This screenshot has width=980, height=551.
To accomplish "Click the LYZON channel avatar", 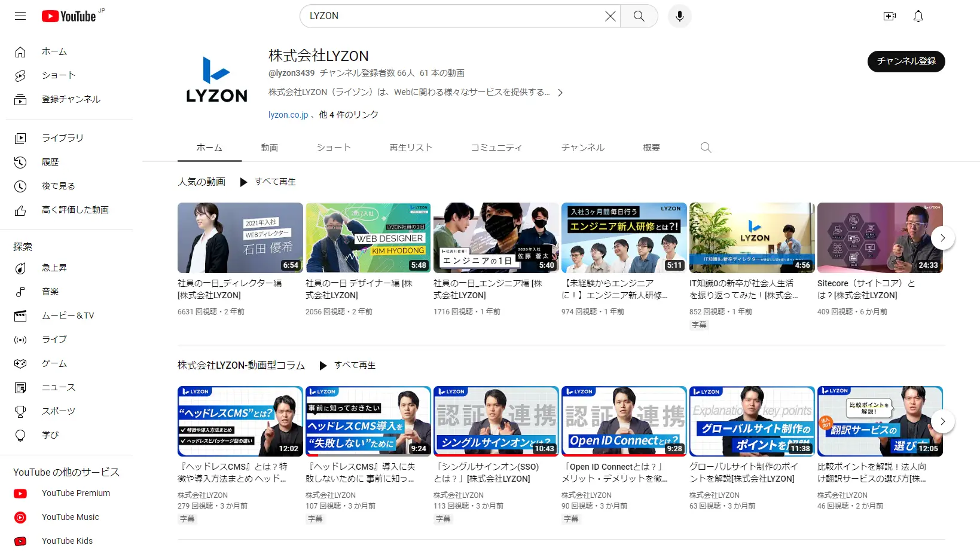I will tap(216, 80).
